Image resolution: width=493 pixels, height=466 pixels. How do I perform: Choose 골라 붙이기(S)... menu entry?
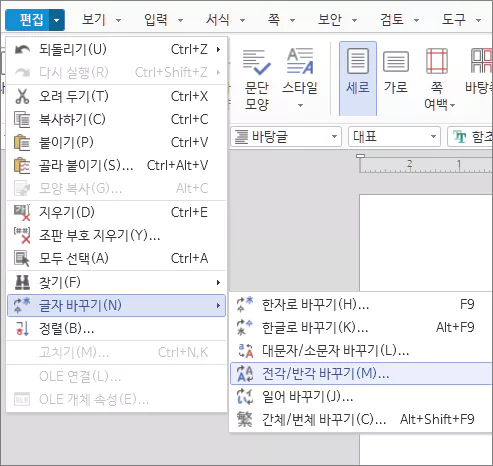coord(116,166)
